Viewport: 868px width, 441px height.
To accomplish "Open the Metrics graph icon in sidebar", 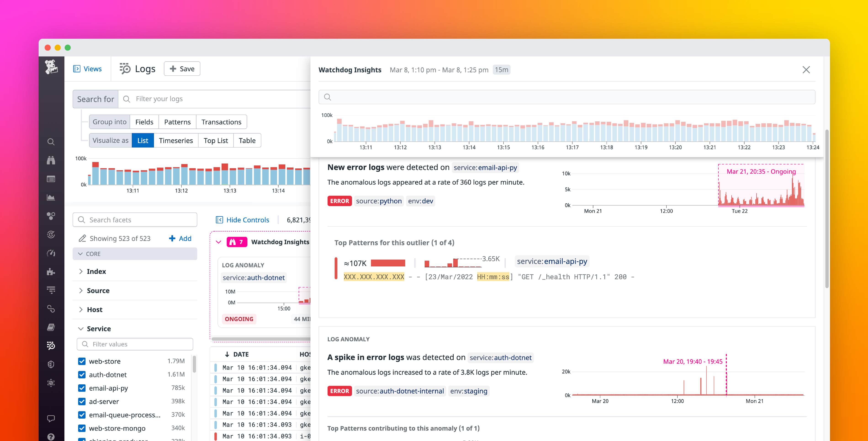I will [x=51, y=197].
